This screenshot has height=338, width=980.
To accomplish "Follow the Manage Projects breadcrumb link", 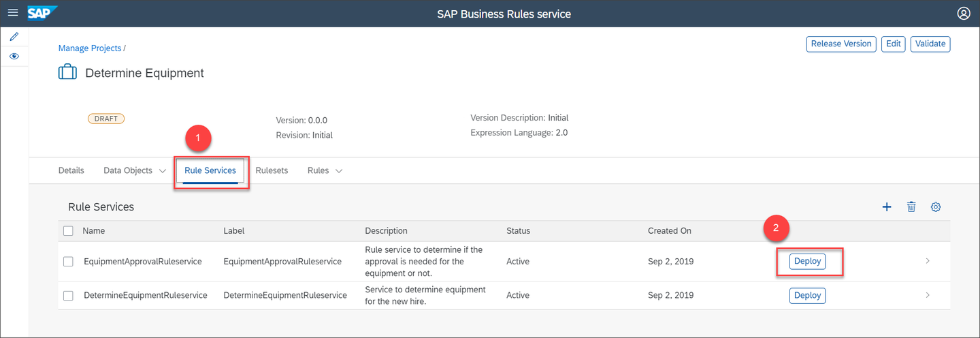I will pos(90,48).
